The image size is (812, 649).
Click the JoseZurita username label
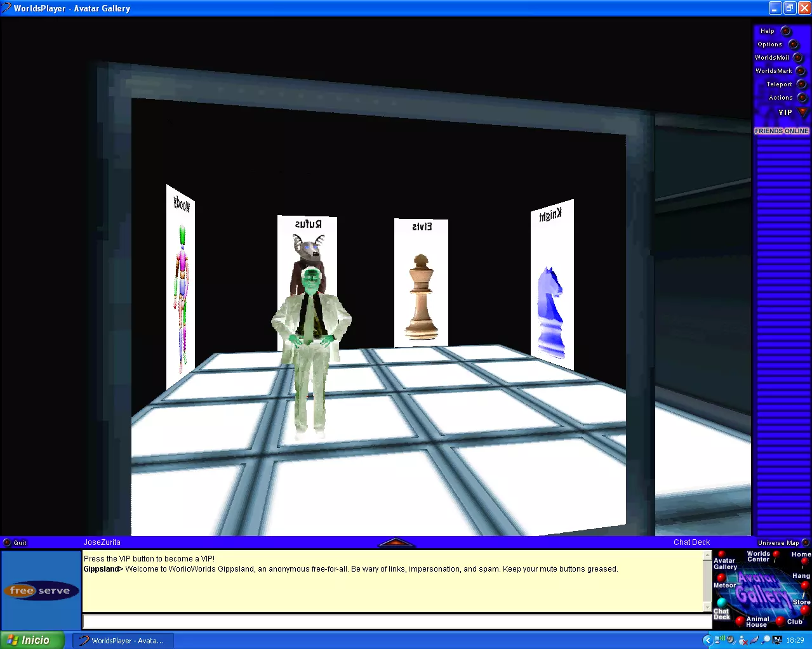coord(102,542)
